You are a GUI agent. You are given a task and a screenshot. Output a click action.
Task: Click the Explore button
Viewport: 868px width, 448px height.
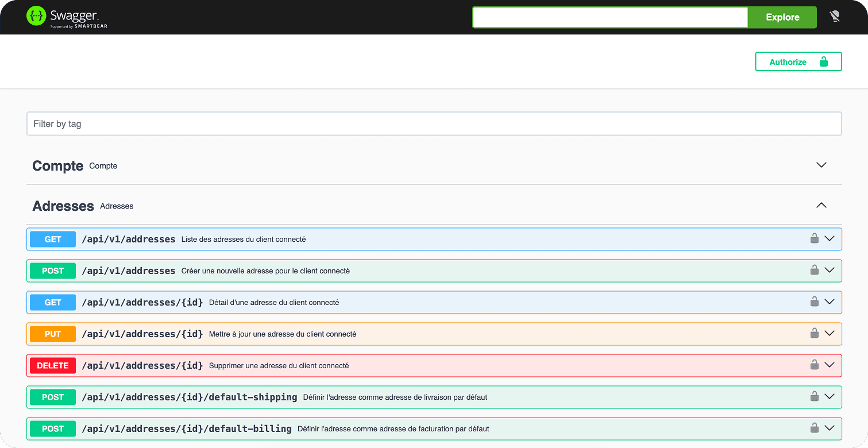click(781, 17)
